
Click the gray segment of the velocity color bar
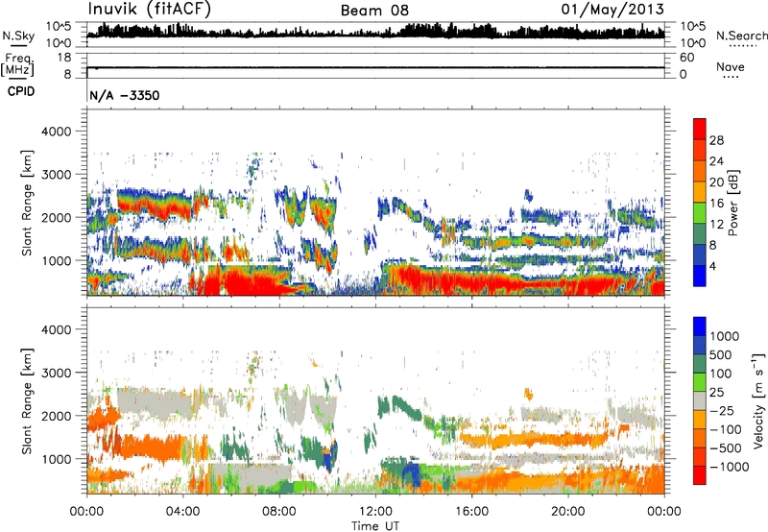[700, 401]
